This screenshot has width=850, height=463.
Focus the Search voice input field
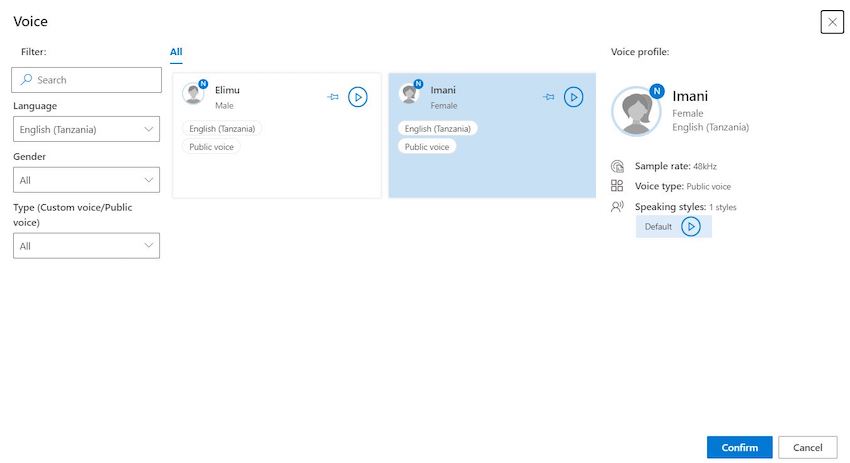[86, 80]
